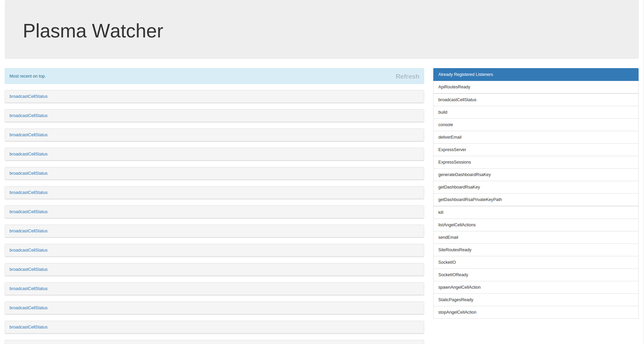
Task: Select the broadcastCellStatus listener in the registered list
Action: (457, 100)
